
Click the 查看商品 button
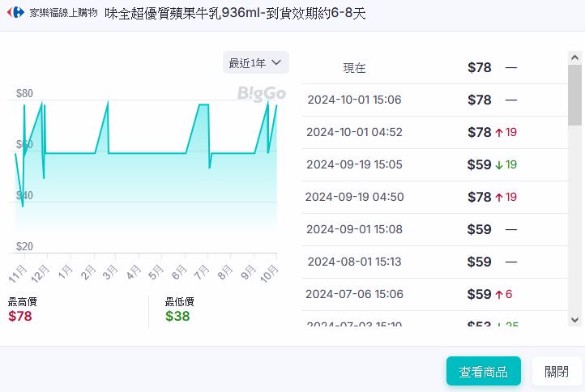point(483,372)
